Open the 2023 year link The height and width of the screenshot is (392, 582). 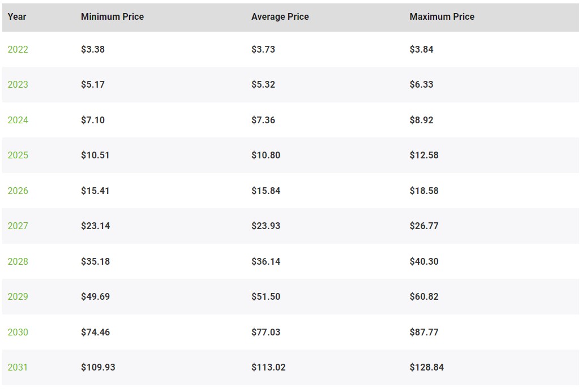point(18,84)
